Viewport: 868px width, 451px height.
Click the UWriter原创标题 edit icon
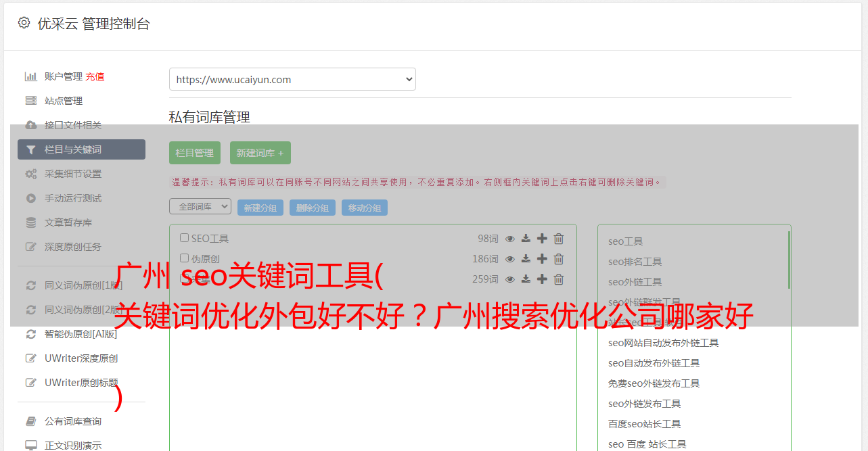[31, 383]
